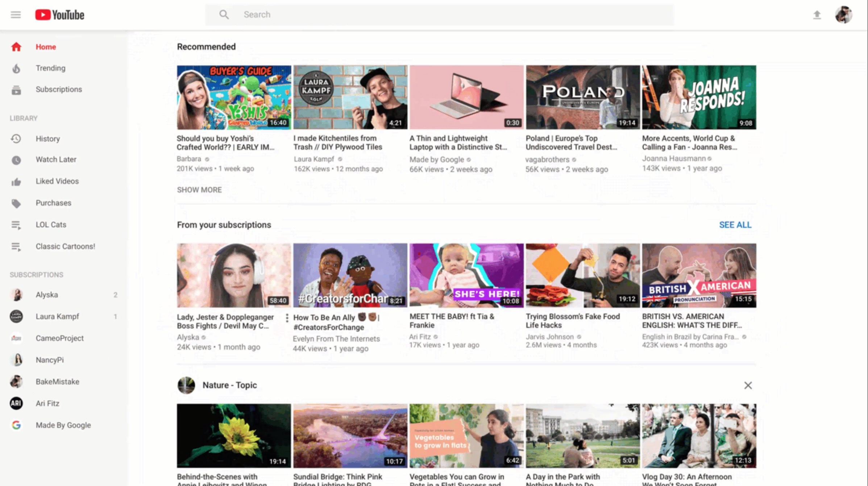
Task: Open your watch History
Action: tap(48, 139)
